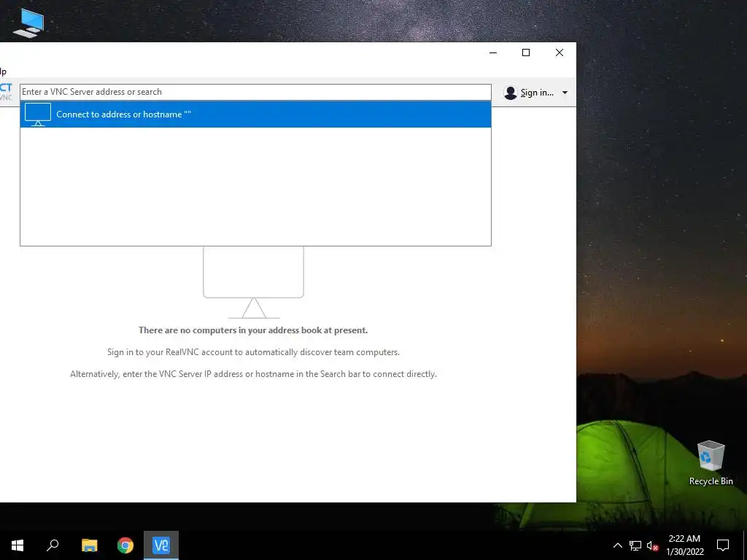Open taskbar search magnifier
The height and width of the screenshot is (560, 747).
53,545
